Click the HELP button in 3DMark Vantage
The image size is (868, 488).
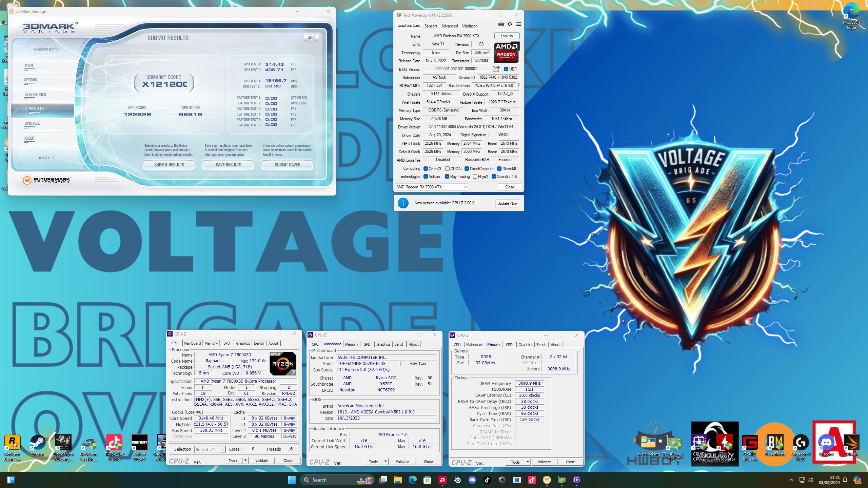tap(311, 38)
